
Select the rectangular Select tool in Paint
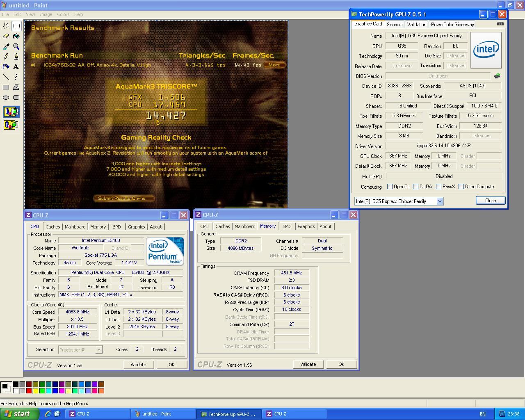[16, 26]
